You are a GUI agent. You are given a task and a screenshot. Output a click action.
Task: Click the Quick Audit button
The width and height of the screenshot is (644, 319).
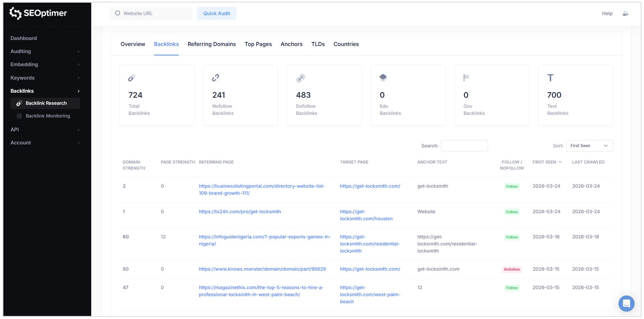216,13
